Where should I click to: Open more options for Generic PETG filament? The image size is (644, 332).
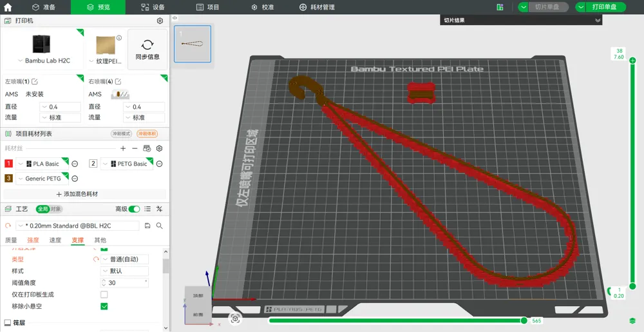75,179
